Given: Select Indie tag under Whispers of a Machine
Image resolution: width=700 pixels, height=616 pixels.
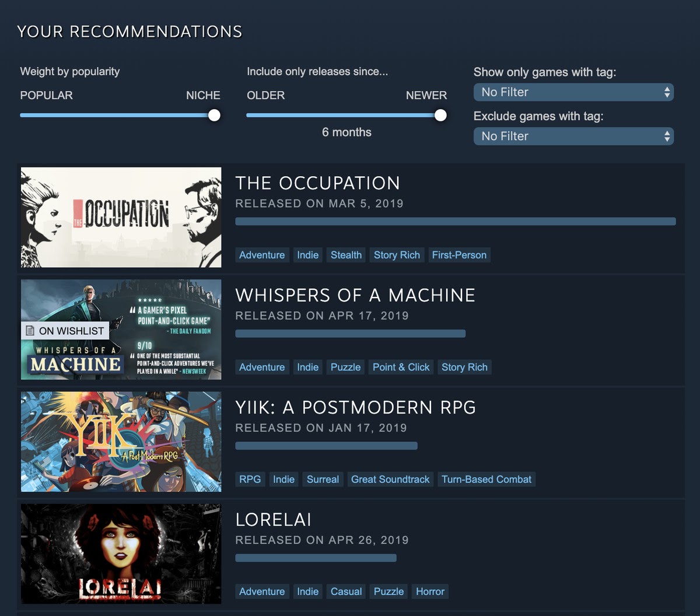Looking at the screenshot, I should tap(307, 367).
